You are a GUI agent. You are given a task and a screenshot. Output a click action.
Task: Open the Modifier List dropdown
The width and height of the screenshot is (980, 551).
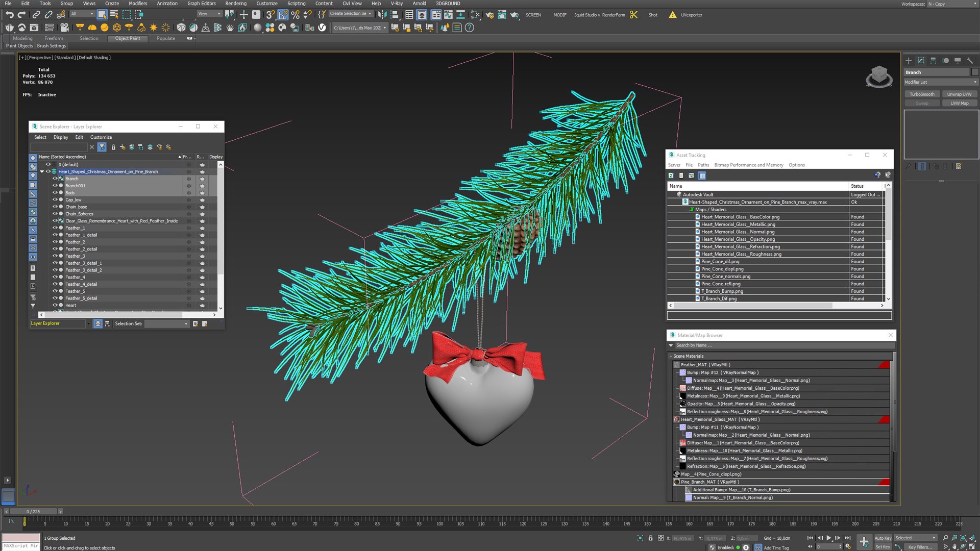point(940,82)
